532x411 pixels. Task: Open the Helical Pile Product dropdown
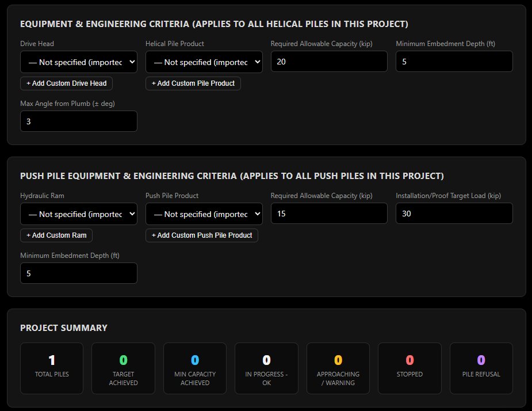point(204,62)
